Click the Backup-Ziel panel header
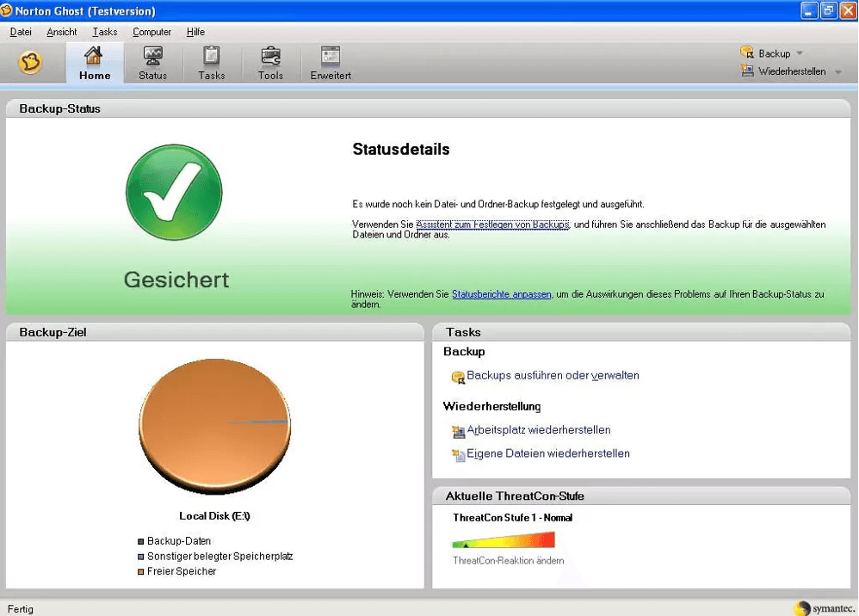The height and width of the screenshot is (616, 859). 215,332
